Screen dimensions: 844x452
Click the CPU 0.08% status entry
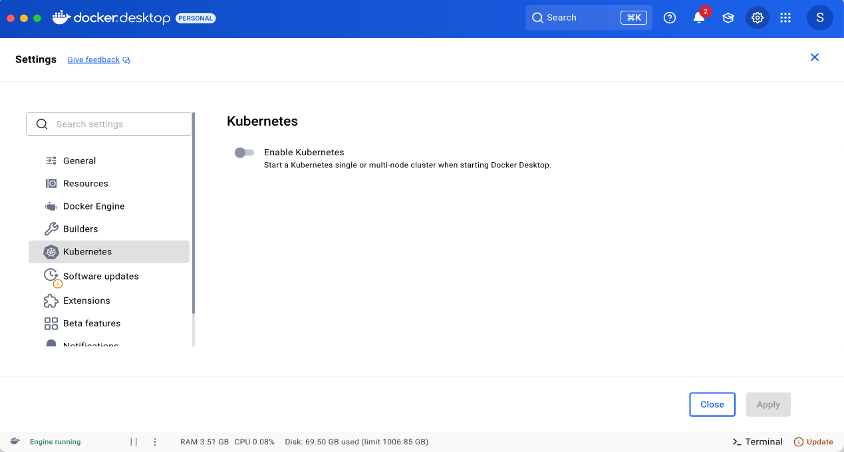[x=255, y=442]
